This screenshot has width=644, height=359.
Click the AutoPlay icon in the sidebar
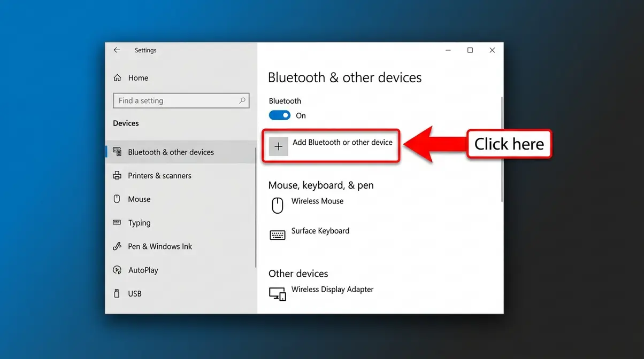coord(117,270)
